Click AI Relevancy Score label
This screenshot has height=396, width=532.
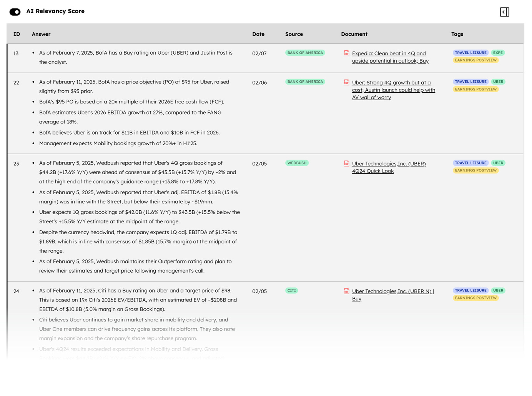(55, 11)
